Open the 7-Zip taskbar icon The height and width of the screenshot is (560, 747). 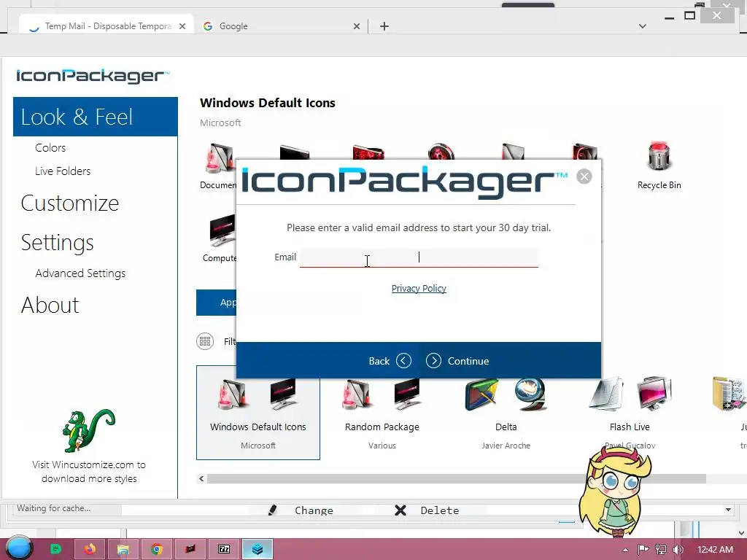(224, 549)
